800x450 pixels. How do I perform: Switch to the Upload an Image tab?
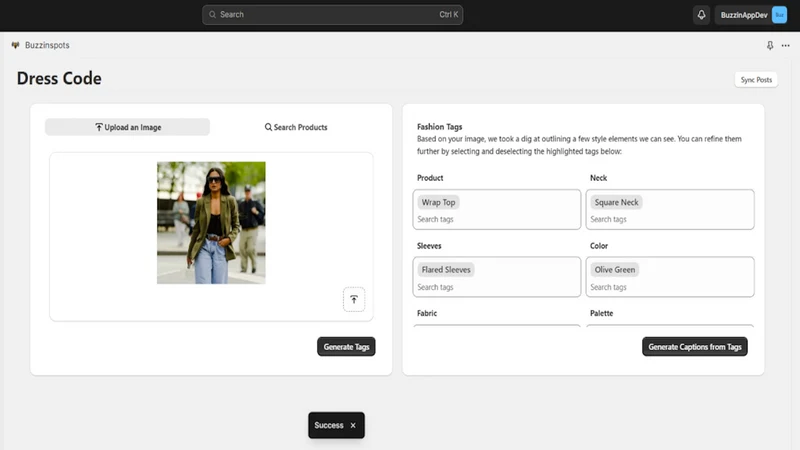pyautogui.click(x=128, y=127)
